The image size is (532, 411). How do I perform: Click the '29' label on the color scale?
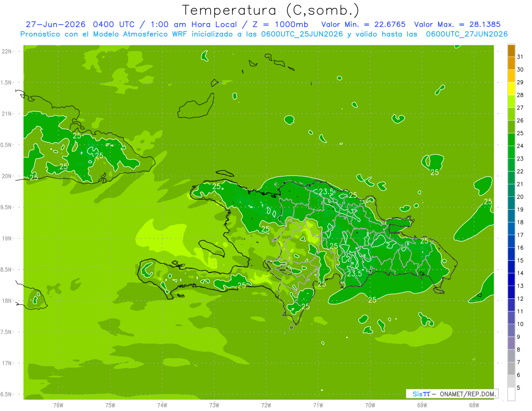click(x=520, y=82)
